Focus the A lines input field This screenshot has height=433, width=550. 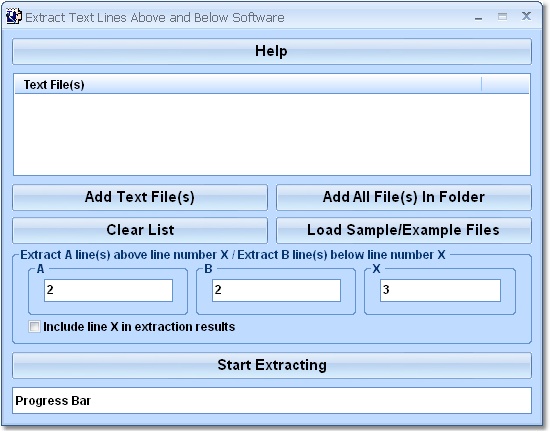click(108, 290)
